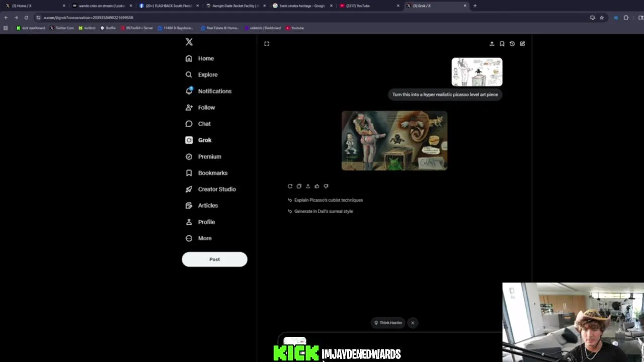This screenshot has width=644, height=362.
Task: Expand the More menu in sidebar
Action: point(198,238)
